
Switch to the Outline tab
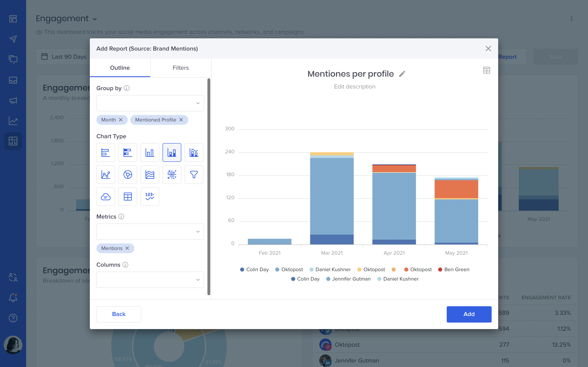[x=120, y=68]
